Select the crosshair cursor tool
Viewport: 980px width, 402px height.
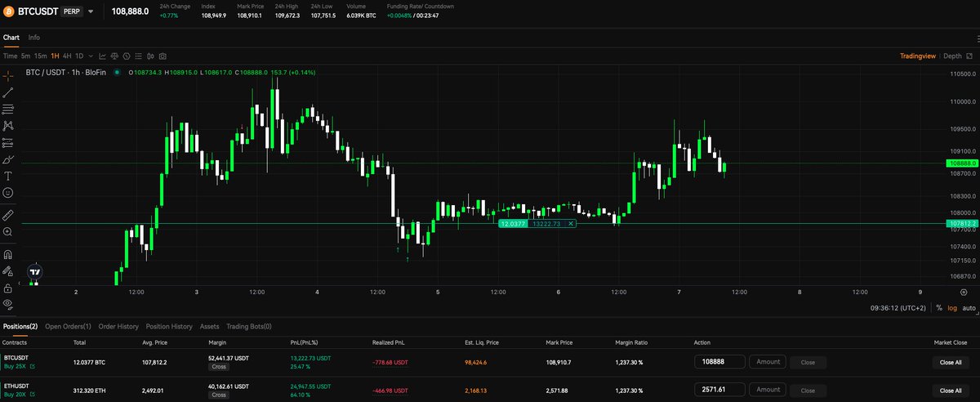(8, 76)
